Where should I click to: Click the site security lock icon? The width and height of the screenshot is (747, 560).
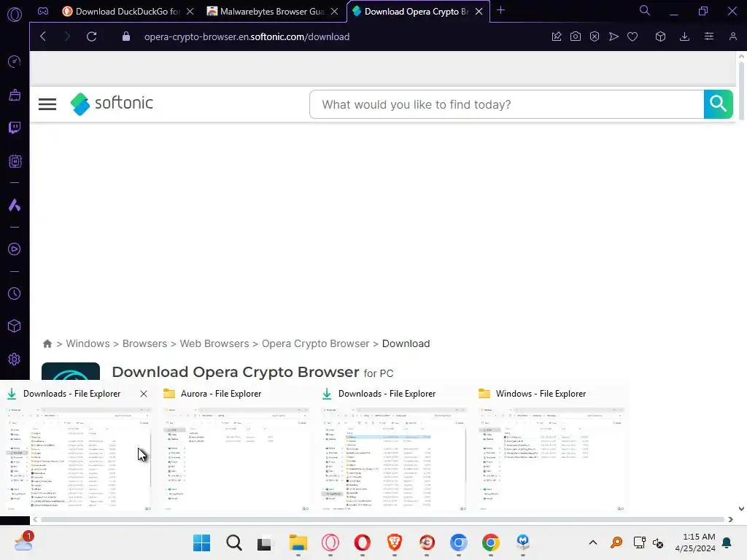click(125, 36)
